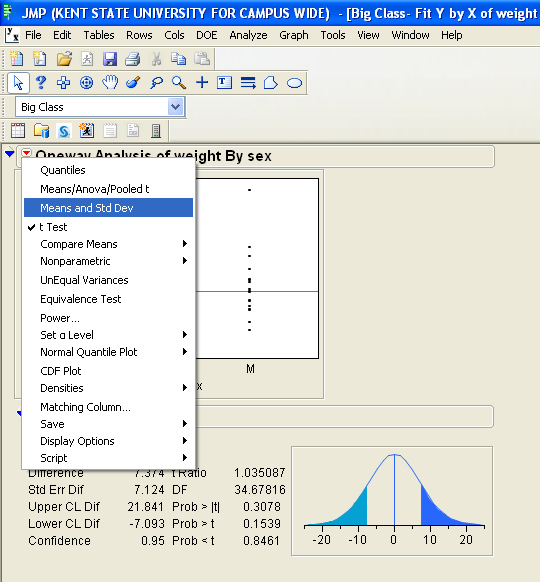The height and width of the screenshot is (582, 540).
Task: Click the SAS swirl icon
Action: tap(64, 131)
